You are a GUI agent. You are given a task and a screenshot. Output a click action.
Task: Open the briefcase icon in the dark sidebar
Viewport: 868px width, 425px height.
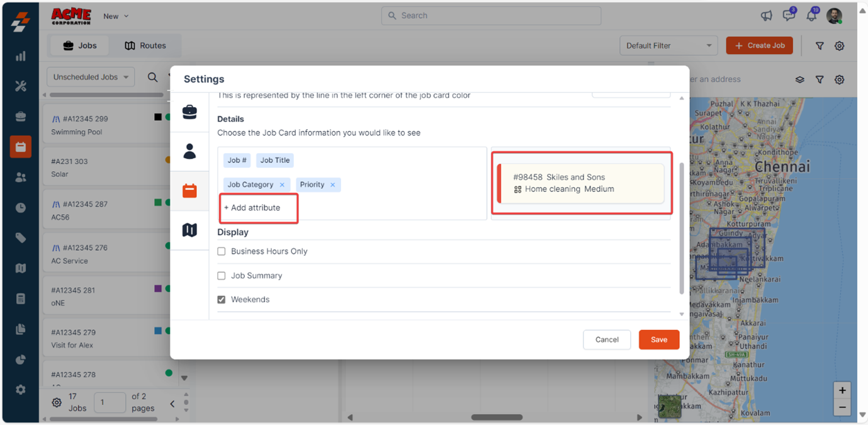(x=21, y=116)
